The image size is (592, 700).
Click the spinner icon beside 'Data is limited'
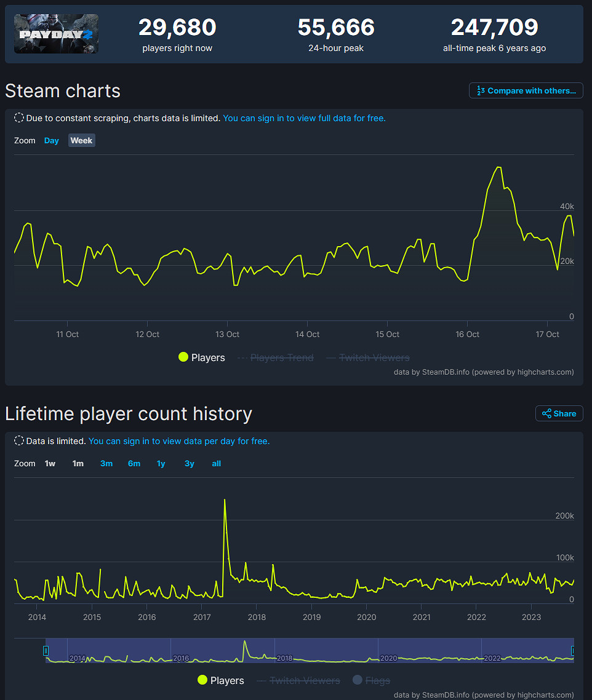[19, 440]
